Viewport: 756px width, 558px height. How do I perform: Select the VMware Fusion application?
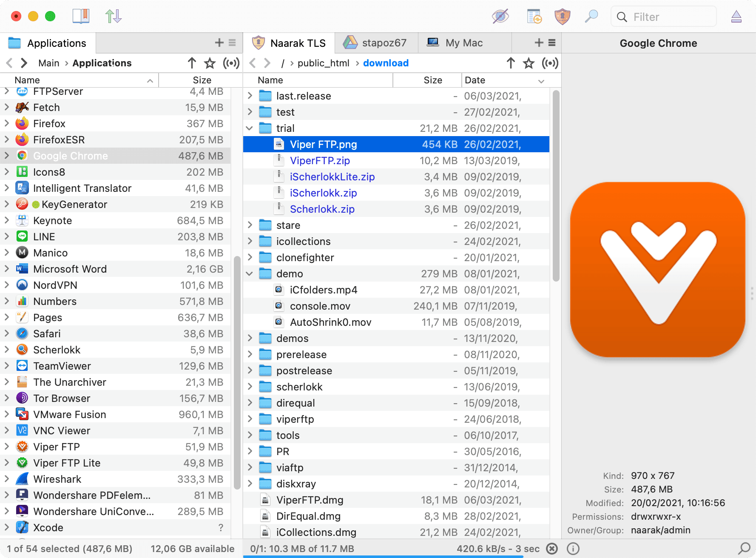115,414
